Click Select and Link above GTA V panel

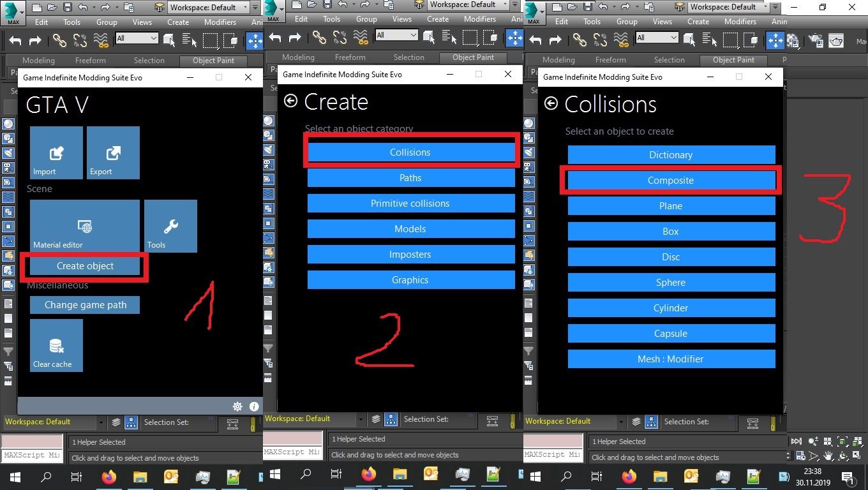59,40
